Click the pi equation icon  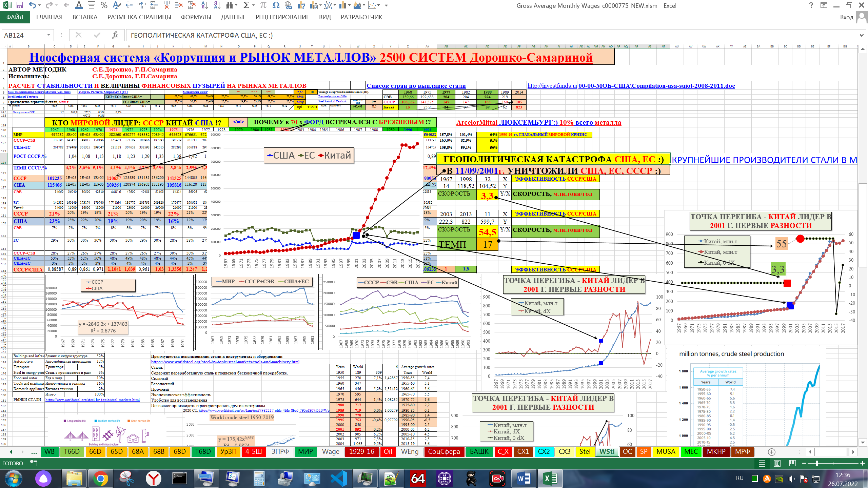click(x=263, y=5)
